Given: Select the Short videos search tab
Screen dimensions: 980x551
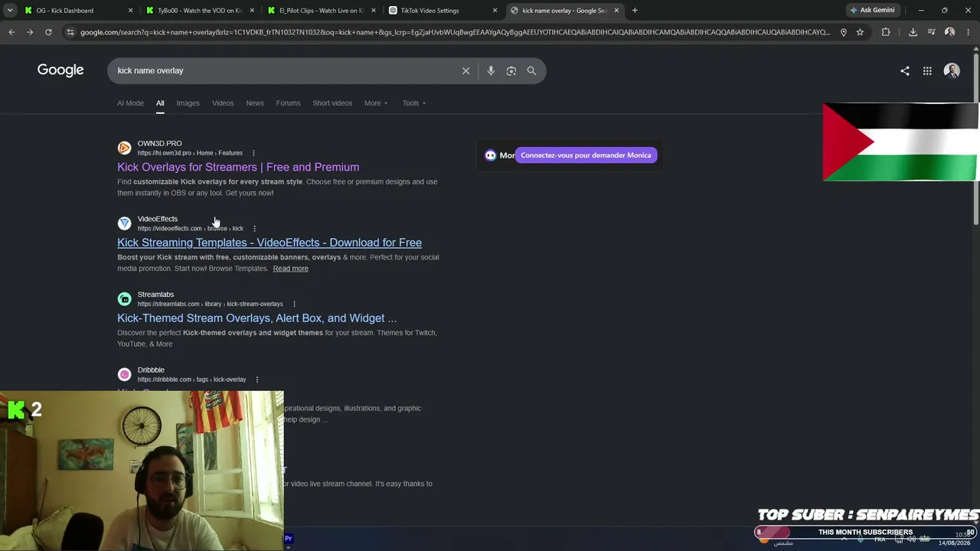Looking at the screenshot, I should (332, 103).
